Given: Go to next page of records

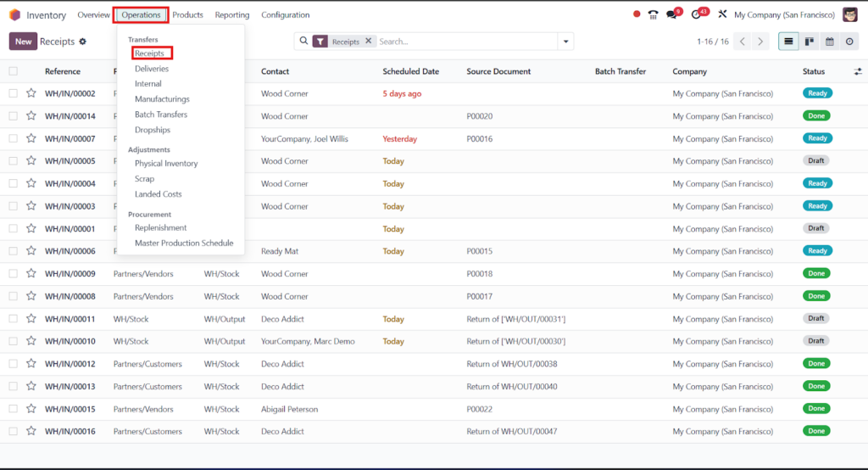Looking at the screenshot, I should point(760,42).
